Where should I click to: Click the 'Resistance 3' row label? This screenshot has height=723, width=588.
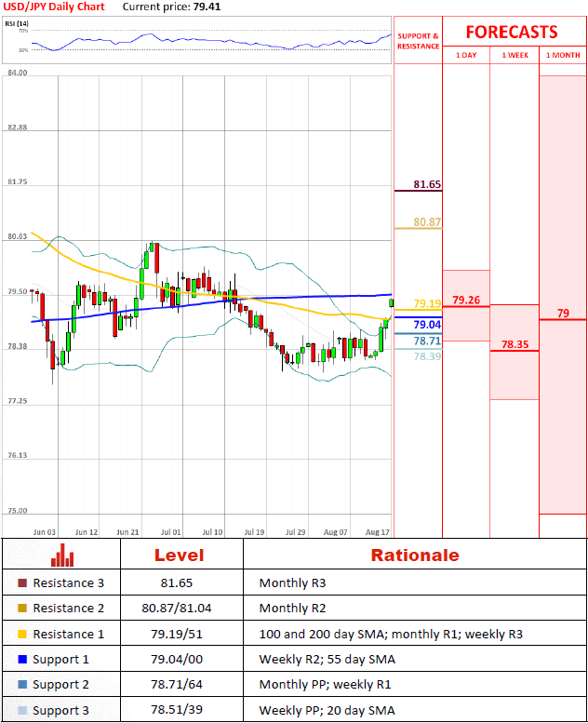click(68, 582)
